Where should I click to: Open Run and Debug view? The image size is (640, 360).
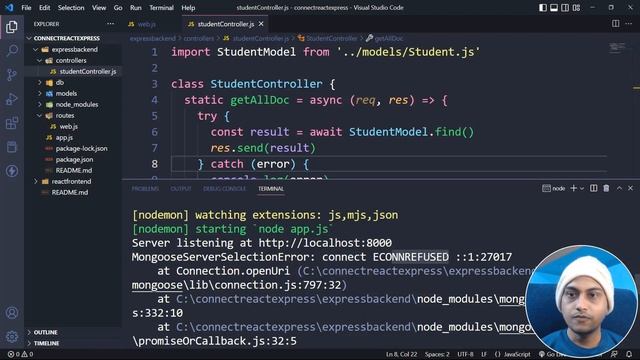12,99
